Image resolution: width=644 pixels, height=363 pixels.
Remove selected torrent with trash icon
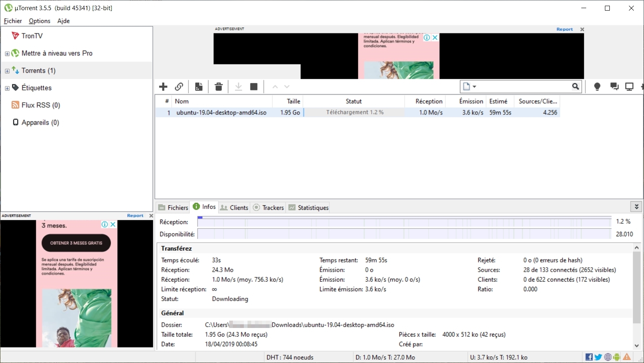pos(219,86)
